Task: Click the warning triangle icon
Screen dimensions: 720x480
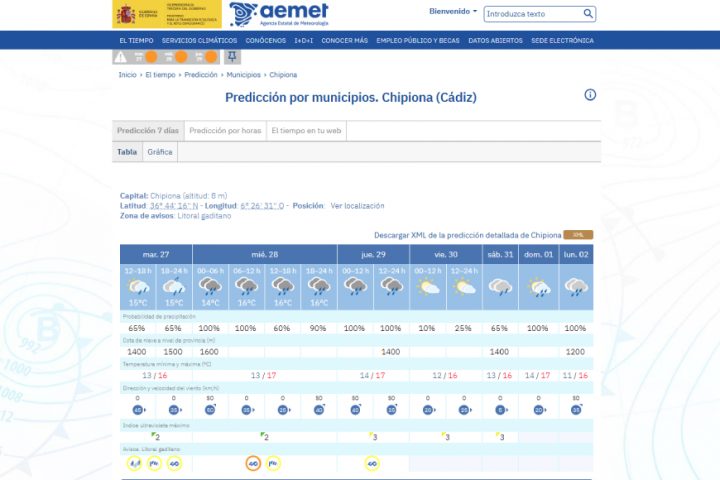Action: point(120,57)
